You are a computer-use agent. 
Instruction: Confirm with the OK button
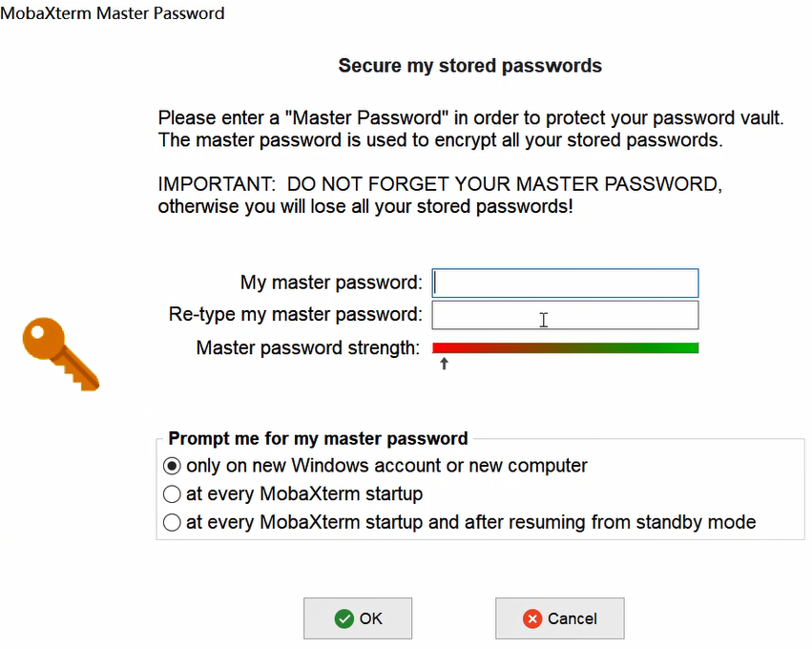(358, 618)
